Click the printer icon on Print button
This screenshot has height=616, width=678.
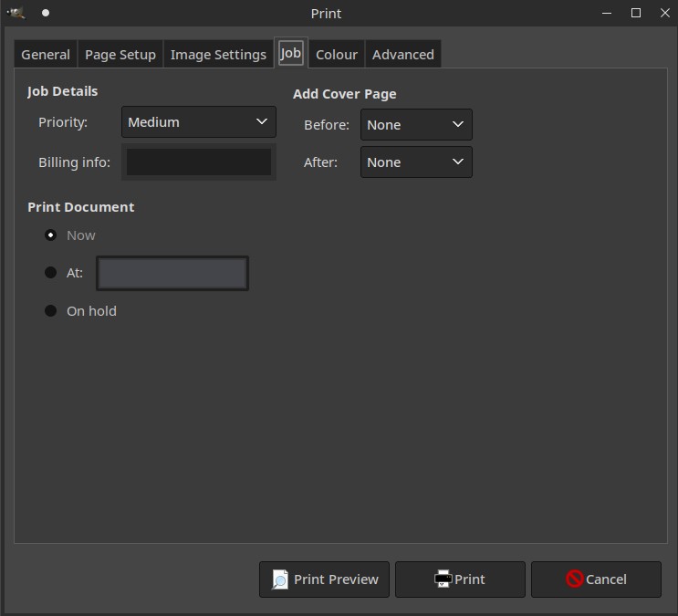coord(443,579)
